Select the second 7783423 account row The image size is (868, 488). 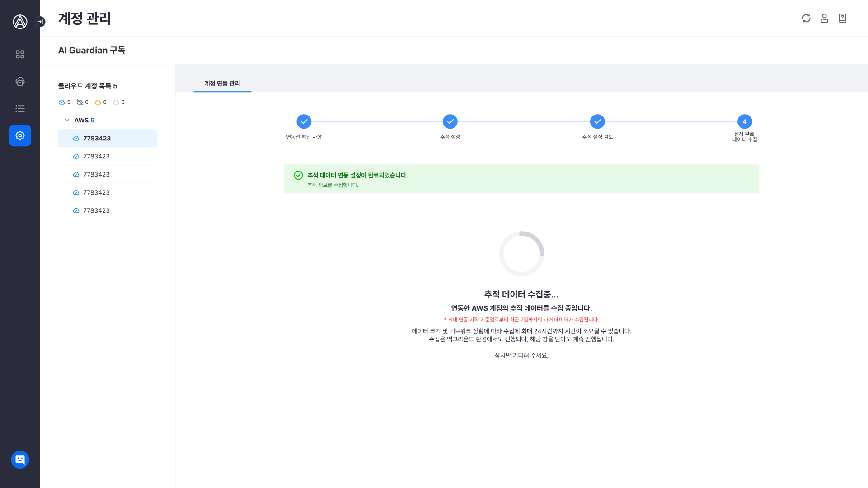[x=108, y=156]
